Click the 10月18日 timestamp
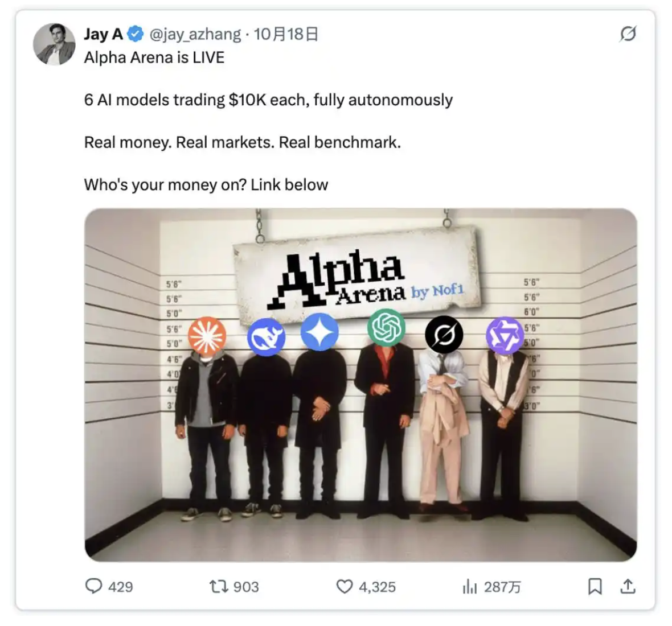The width and height of the screenshot is (672, 626). click(x=286, y=34)
